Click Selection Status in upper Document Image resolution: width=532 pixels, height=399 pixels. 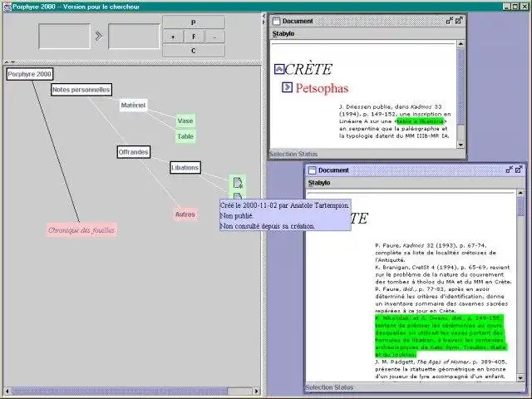point(293,154)
